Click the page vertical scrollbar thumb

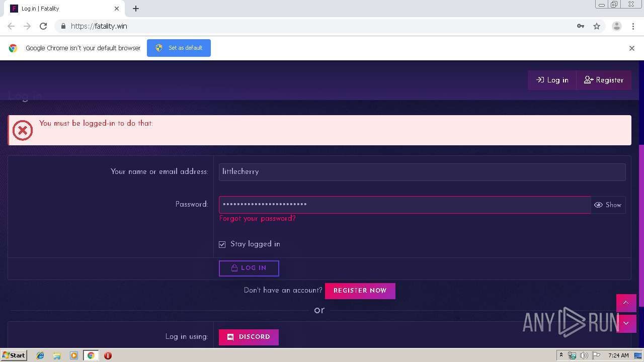(641, 225)
